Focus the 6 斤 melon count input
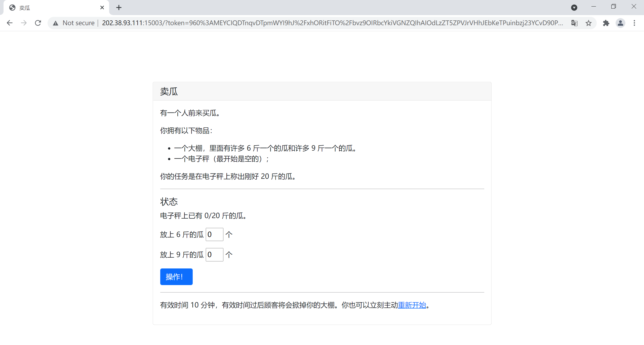 coord(214,234)
